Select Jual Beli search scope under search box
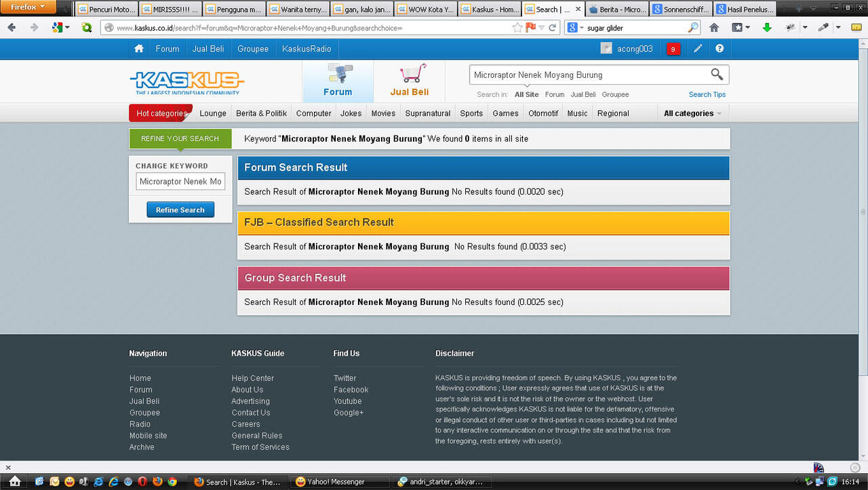Viewport: 868px width, 490px height. click(583, 95)
